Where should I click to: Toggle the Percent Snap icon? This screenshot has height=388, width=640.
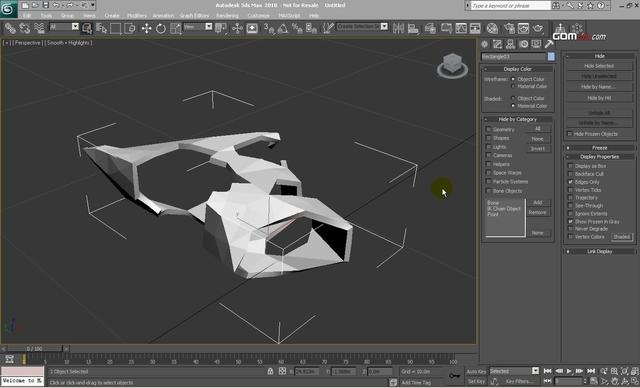(297, 28)
